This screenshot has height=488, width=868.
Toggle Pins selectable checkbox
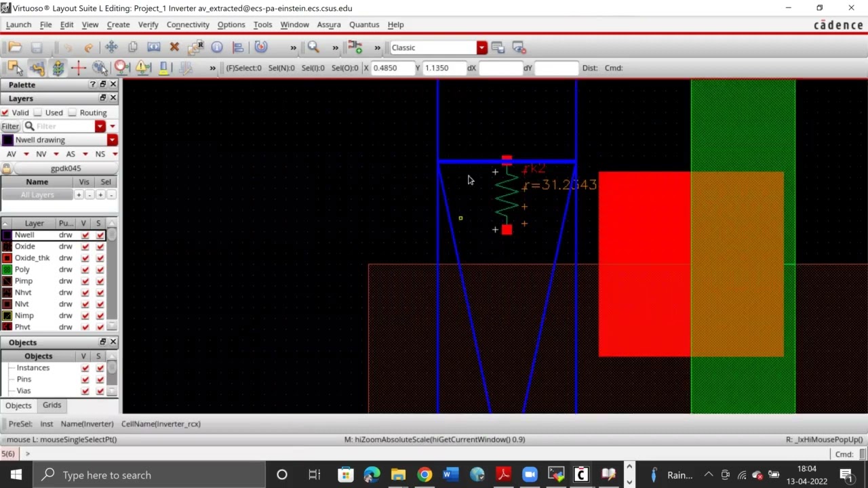(100, 380)
